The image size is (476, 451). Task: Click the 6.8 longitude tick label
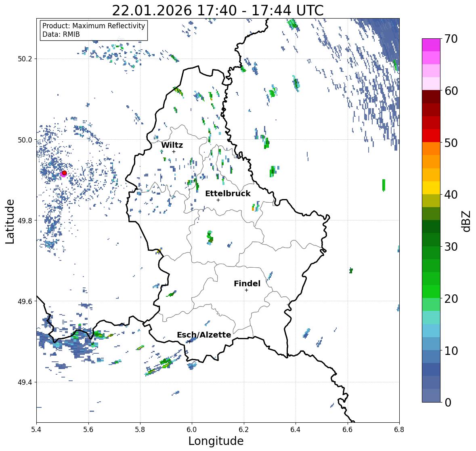(399, 430)
